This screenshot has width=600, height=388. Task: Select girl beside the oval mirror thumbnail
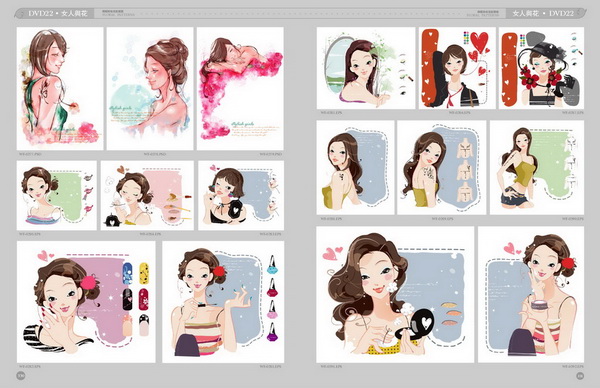click(366, 68)
